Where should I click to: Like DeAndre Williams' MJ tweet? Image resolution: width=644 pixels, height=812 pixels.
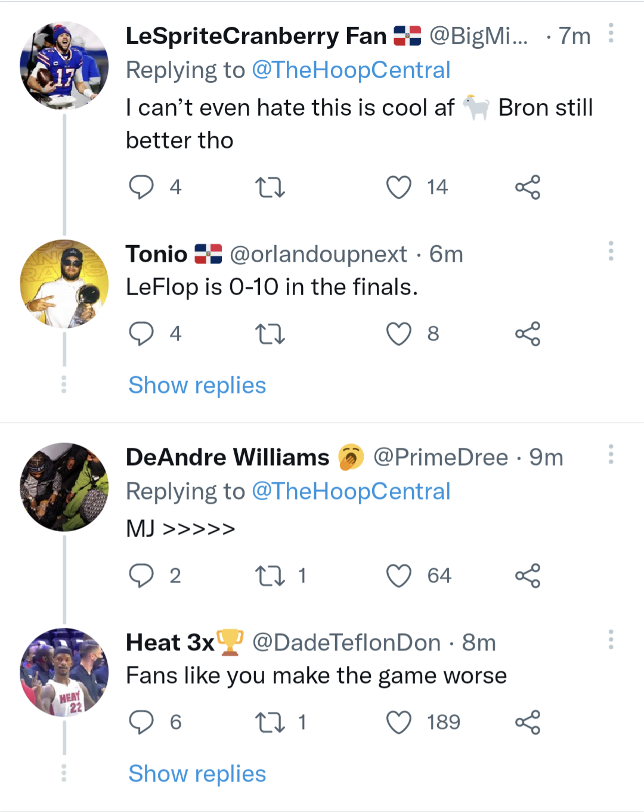(x=398, y=576)
